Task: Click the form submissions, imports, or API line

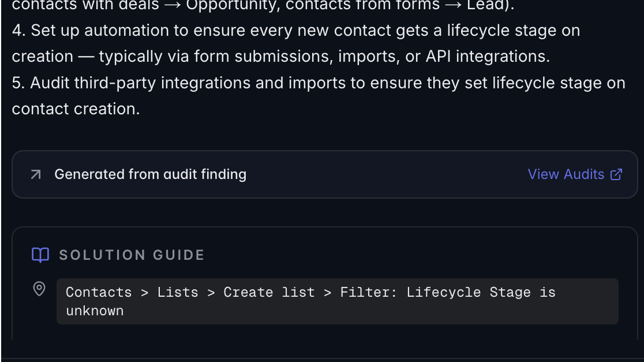Action: 280,57
